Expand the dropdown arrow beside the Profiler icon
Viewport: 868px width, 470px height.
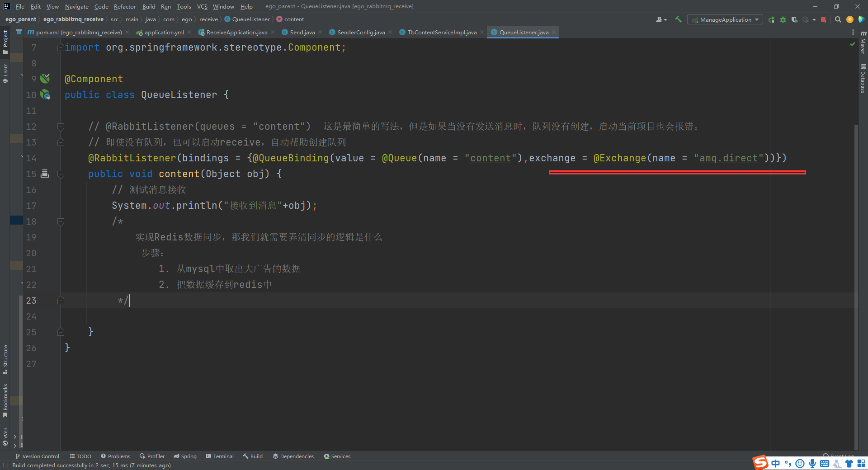click(814, 19)
